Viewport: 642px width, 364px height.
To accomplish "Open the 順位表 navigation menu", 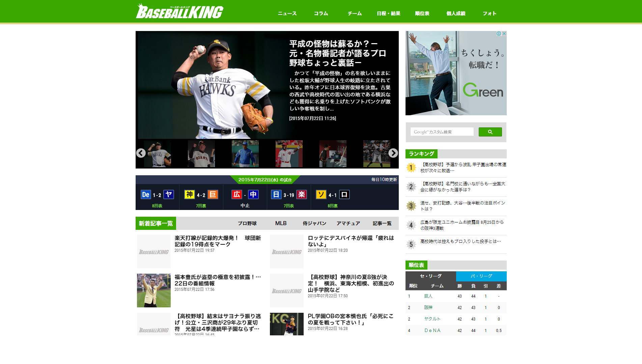I will (422, 13).
